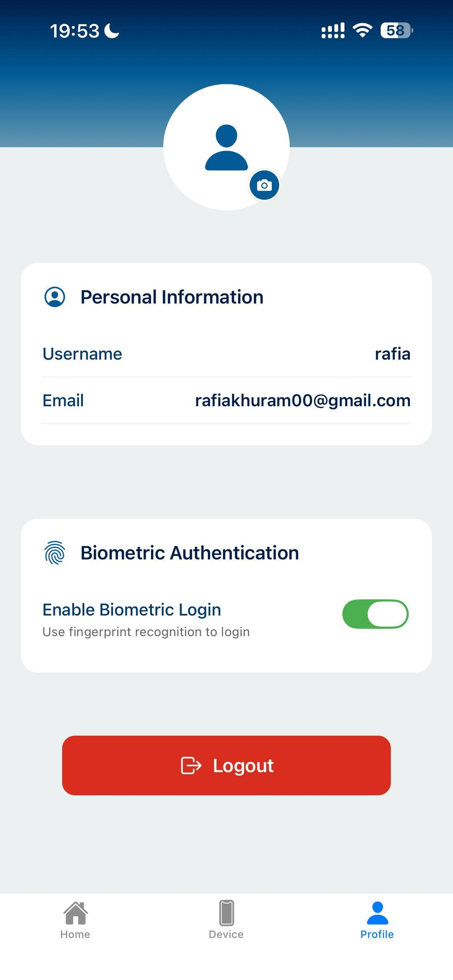
Task: Open the Home tab
Action: tap(75, 920)
